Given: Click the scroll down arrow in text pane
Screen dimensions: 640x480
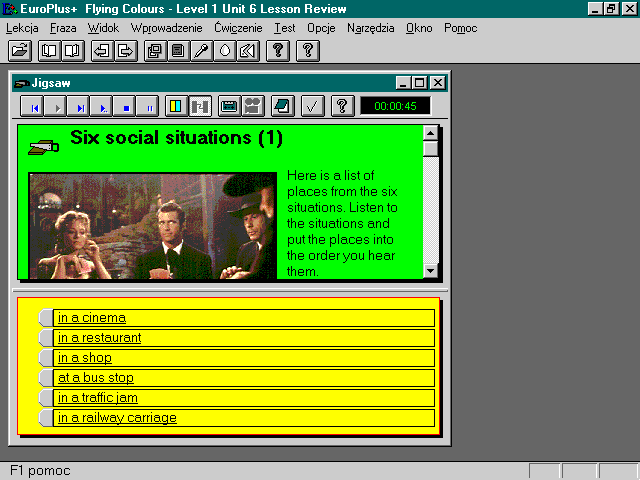Looking at the screenshot, I should [x=431, y=271].
